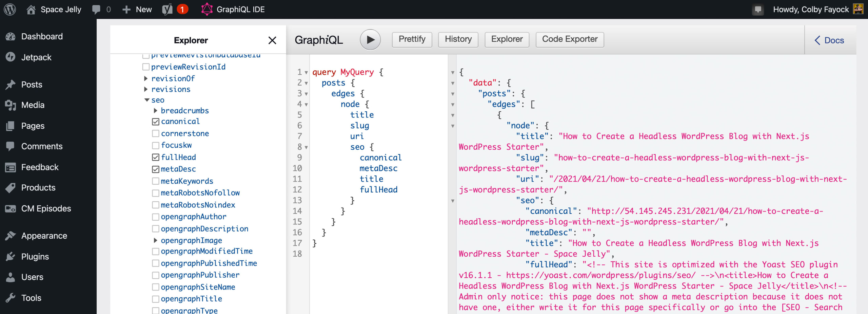Expand the breadcrumbs field arrow
Screen dimensions: 868x314
click(x=155, y=111)
